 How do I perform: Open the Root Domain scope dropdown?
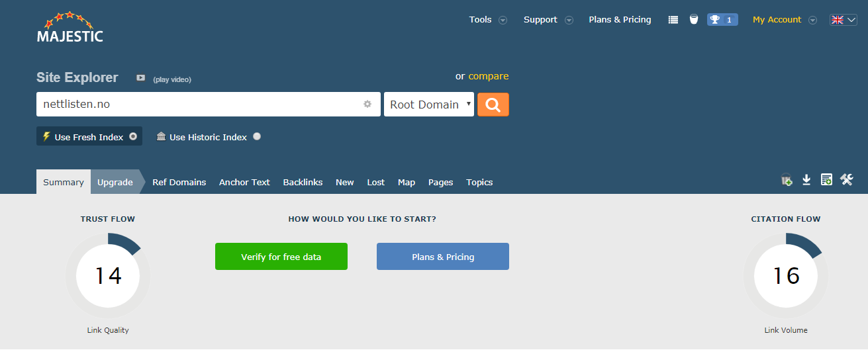point(429,105)
